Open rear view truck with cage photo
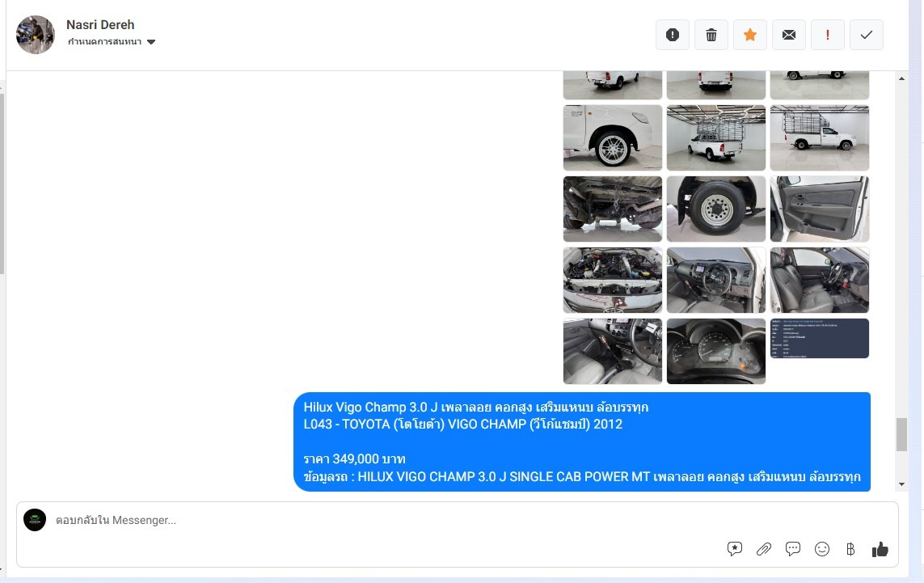Screen dimensions: 924x583 click(x=716, y=138)
